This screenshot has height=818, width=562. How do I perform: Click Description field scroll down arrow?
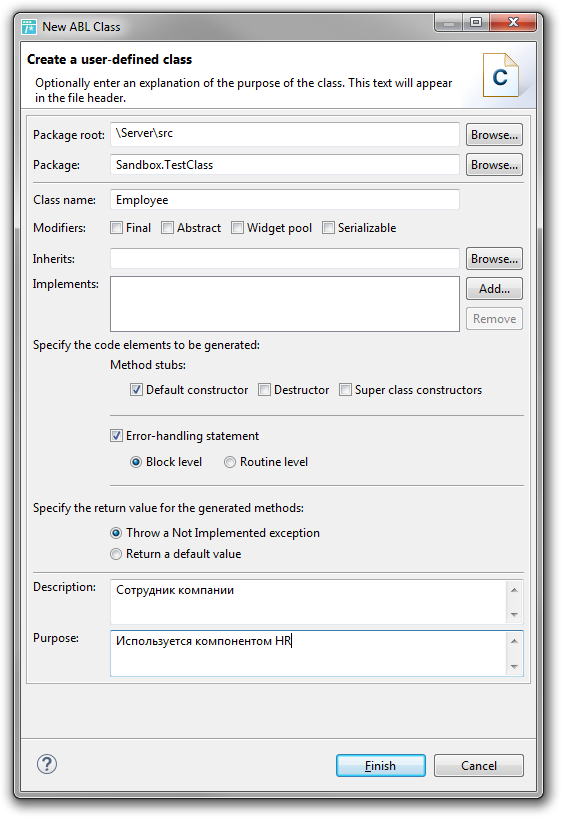514,615
